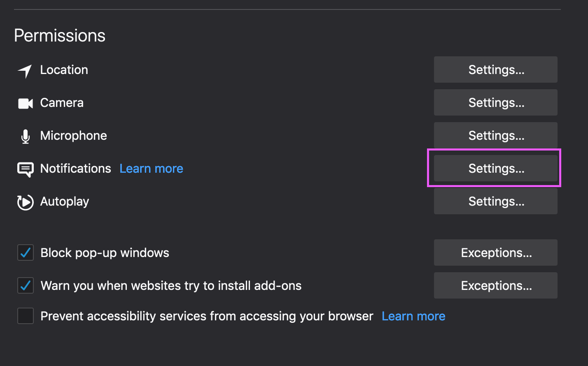Open Location permission settings
The image size is (588, 366).
tap(495, 70)
